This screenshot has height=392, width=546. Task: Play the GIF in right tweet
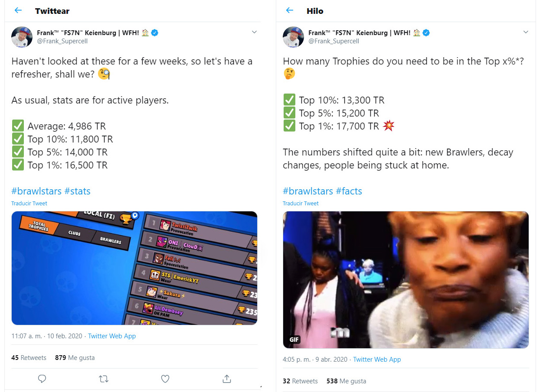click(x=406, y=280)
